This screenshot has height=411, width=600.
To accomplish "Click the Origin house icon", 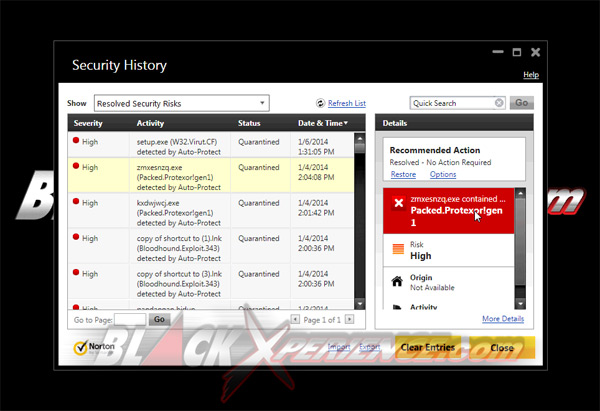I will click(x=397, y=281).
